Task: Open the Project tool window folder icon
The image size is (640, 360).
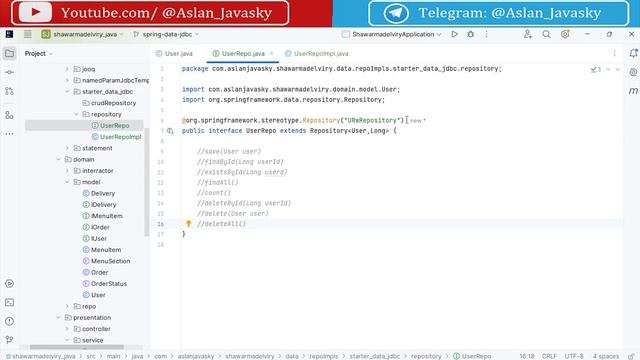Action: coord(9,53)
